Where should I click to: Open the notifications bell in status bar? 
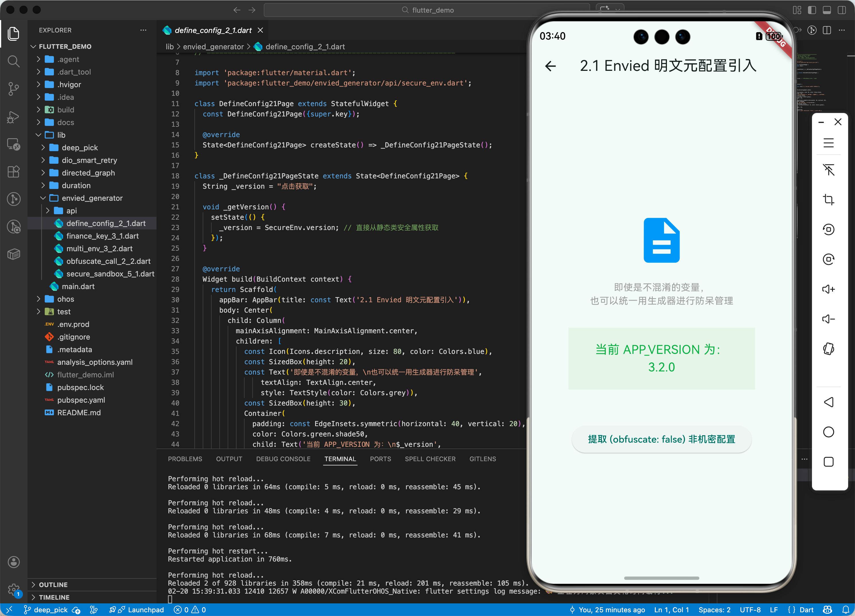[x=846, y=610]
